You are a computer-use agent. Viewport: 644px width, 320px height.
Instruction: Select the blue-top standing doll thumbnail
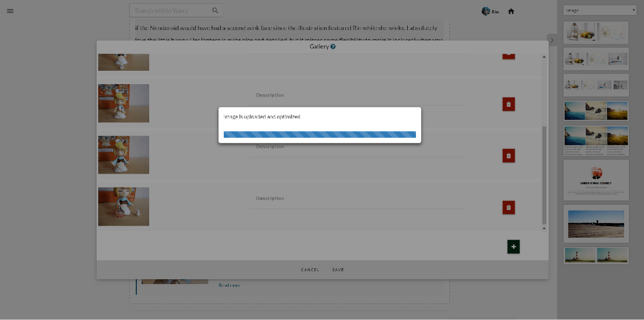pyautogui.click(x=124, y=155)
